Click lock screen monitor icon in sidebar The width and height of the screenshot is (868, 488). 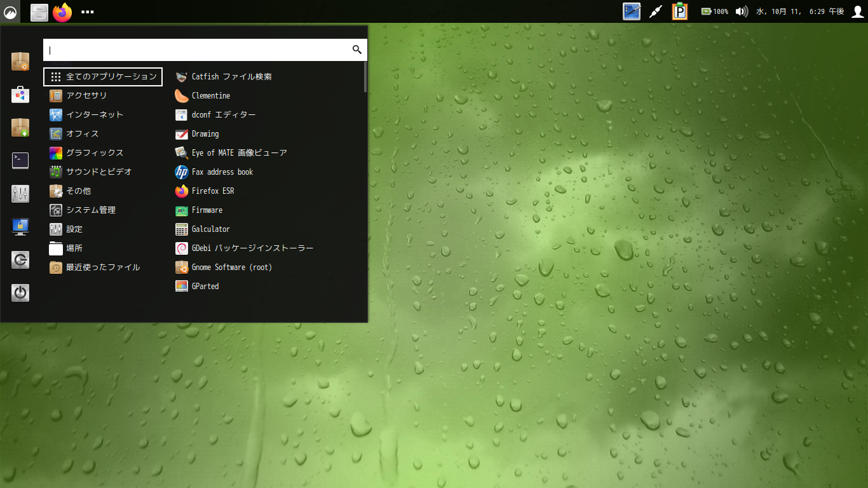coord(20,227)
